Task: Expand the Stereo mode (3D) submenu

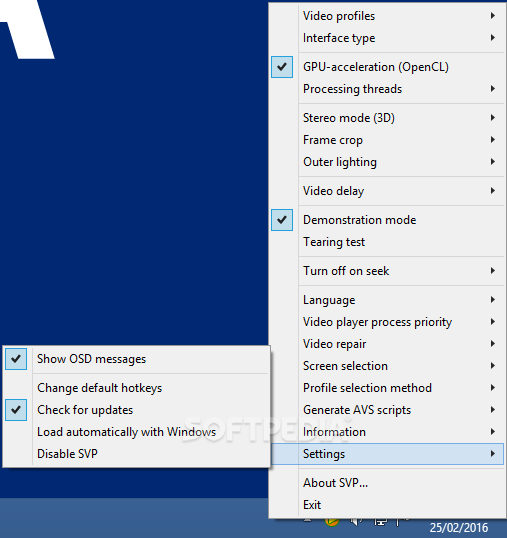Action: [x=387, y=118]
